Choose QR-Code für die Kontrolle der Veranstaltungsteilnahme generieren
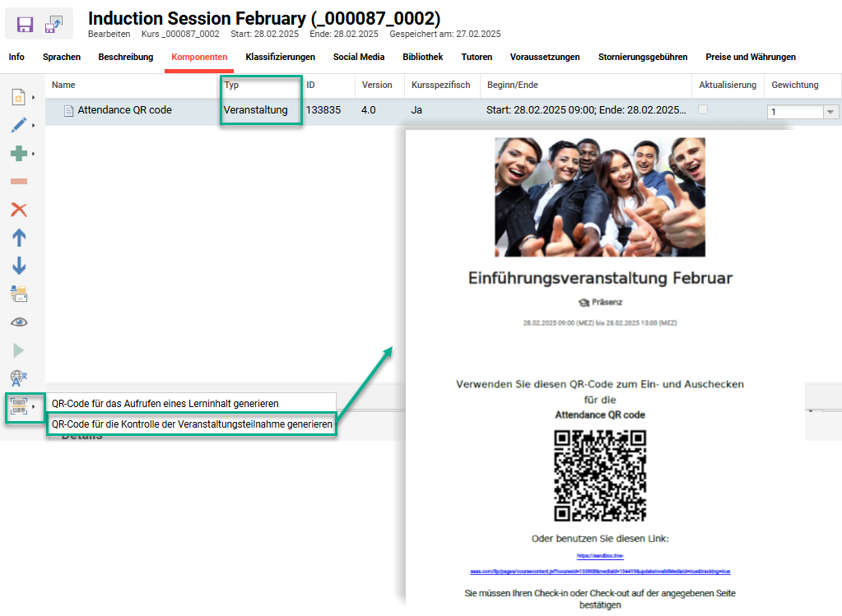 point(192,424)
